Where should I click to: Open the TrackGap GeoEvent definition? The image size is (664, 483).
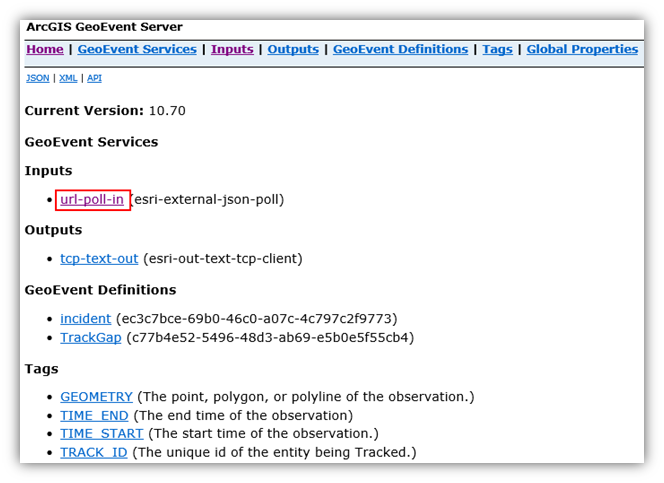(91, 338)
